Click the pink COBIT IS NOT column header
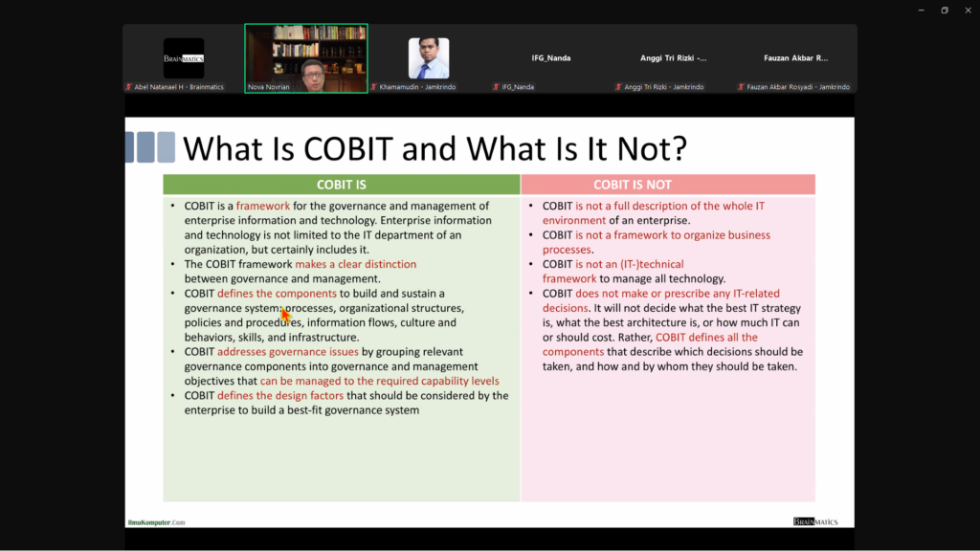 point(667,185)
